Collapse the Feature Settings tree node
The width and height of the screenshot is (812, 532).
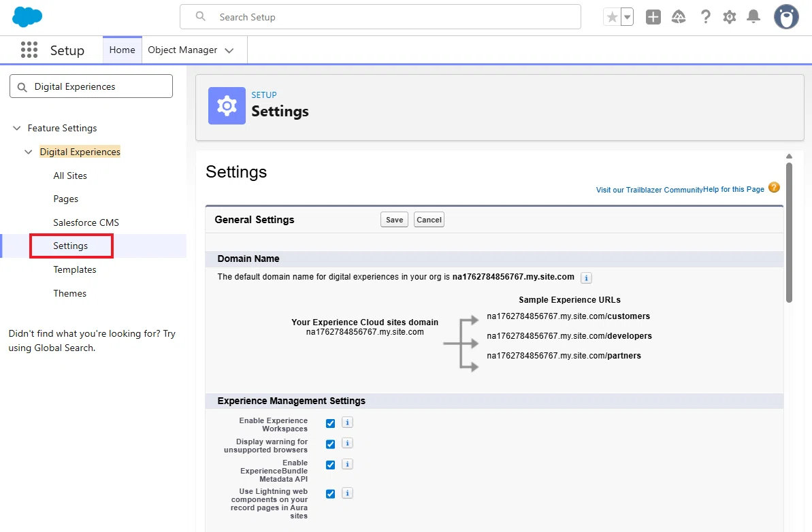pyautogui.click(x=16, y=128)
